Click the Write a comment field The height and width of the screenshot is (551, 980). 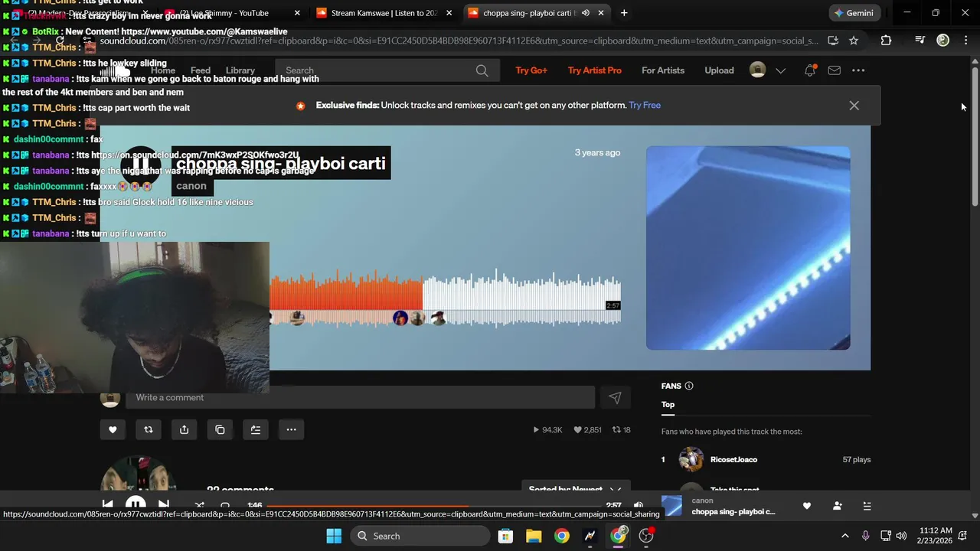360,397
